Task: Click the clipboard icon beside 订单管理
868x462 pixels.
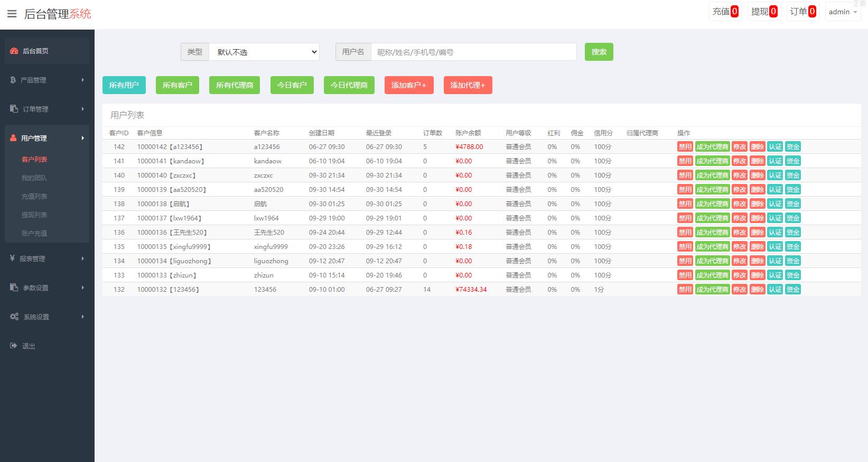Action: tap(14, 109)
